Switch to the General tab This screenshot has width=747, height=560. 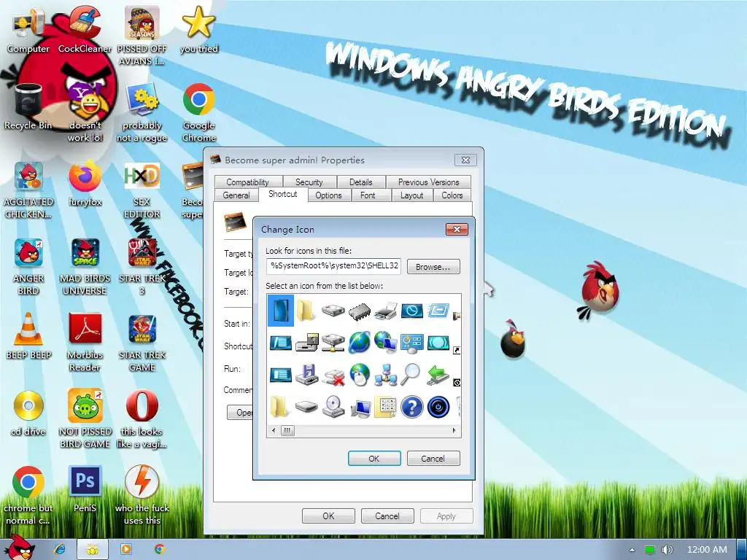click(236, 195)
